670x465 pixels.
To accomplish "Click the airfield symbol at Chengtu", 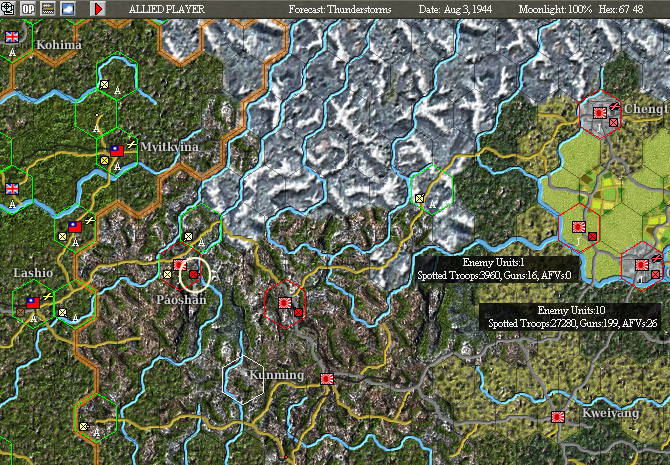I will tap(614, 106).
